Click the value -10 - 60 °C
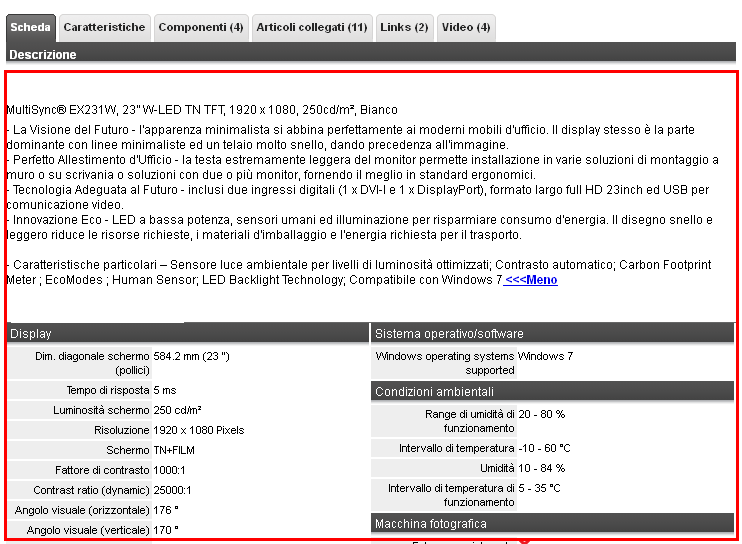The width and height of the screenshot is (742, 544). pyautogui.click(x=544, y=448)
